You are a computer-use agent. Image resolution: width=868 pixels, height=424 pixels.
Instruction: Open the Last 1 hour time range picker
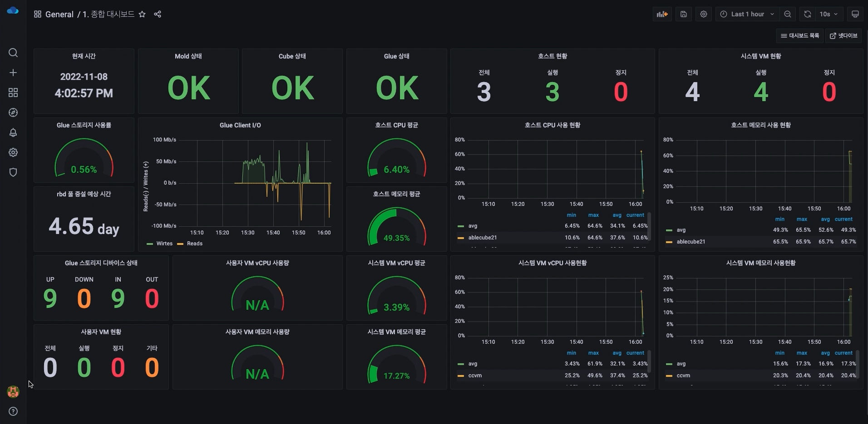(x=747, y=14)
